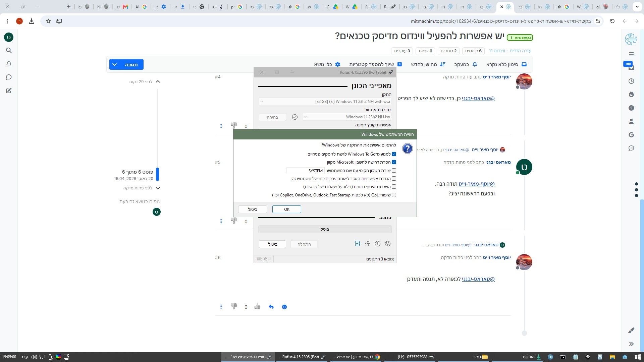Open topic tools menu

click(327, 64)
